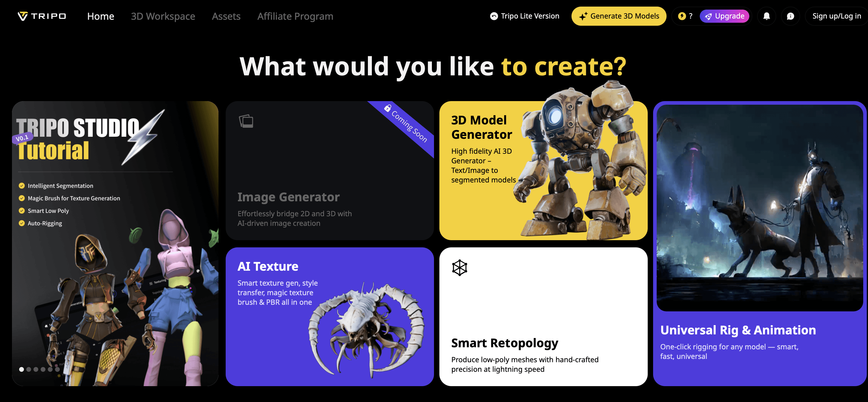Select the first carousel dot indicator

pyautogui.click(x=22, y=369)
